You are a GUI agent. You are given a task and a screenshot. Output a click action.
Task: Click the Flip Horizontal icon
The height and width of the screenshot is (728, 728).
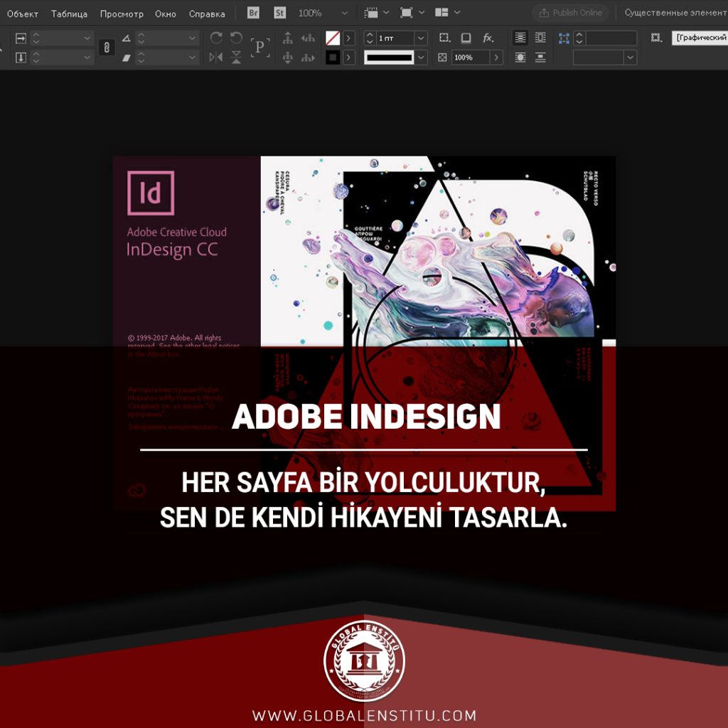point(217,57)
